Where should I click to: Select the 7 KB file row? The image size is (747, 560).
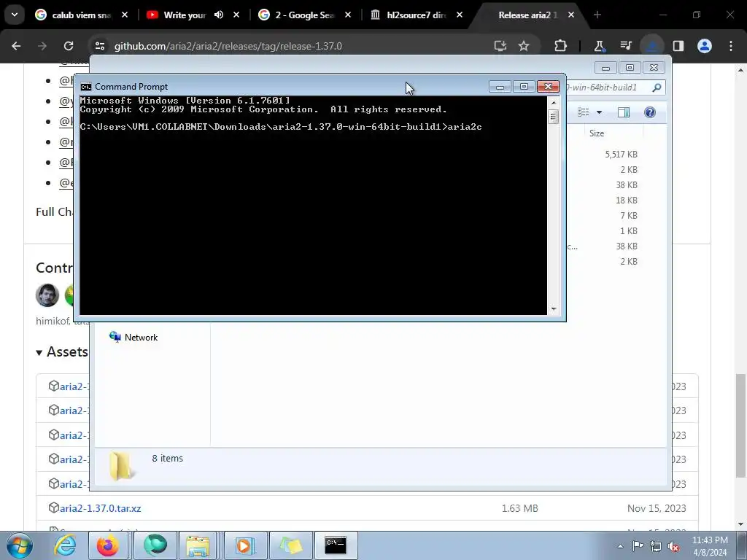click(628, 215)
